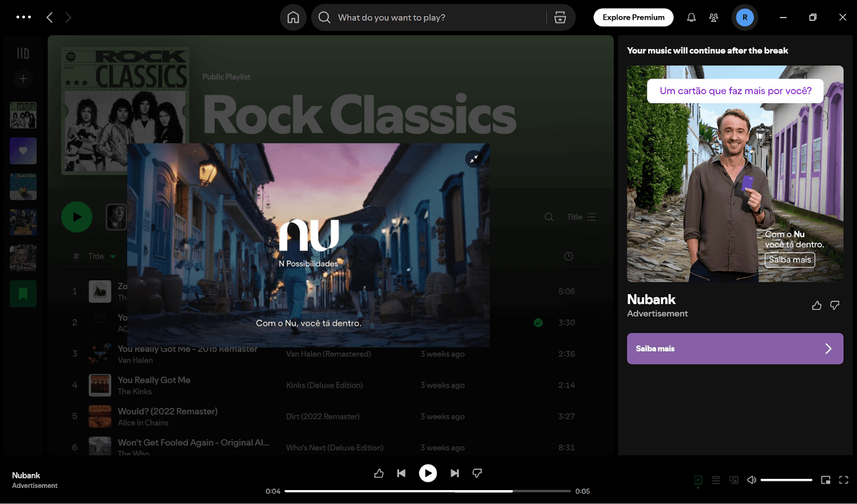Like the Nubank ad with thumbs up

click(x=816, y=305)
